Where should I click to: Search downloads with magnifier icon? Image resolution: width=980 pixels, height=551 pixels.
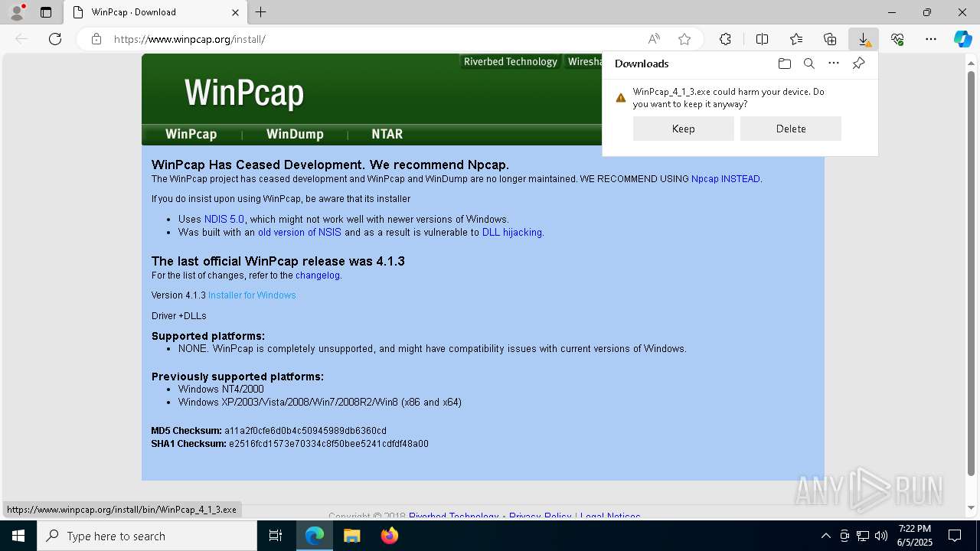pyautogui.click(x=808, y=64)
